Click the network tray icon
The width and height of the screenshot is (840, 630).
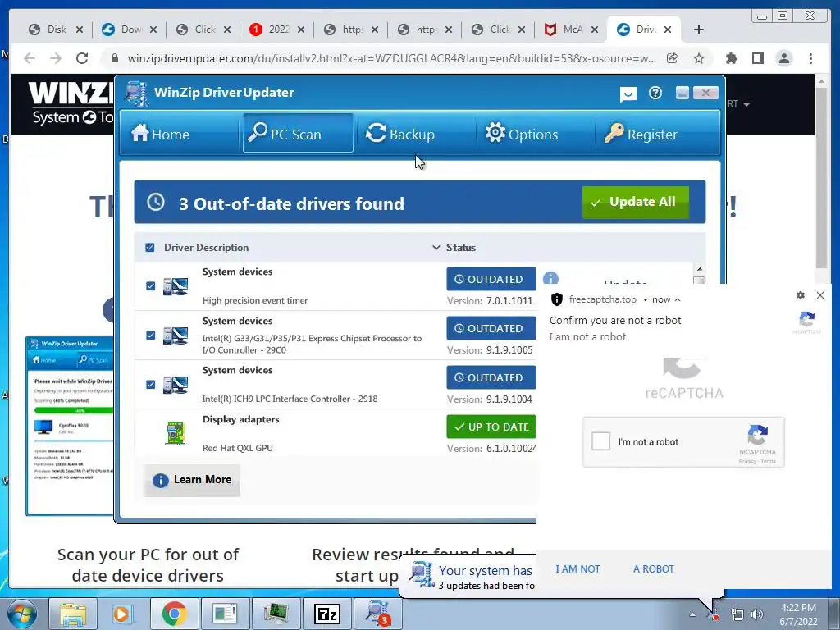(x=737, y=614)
